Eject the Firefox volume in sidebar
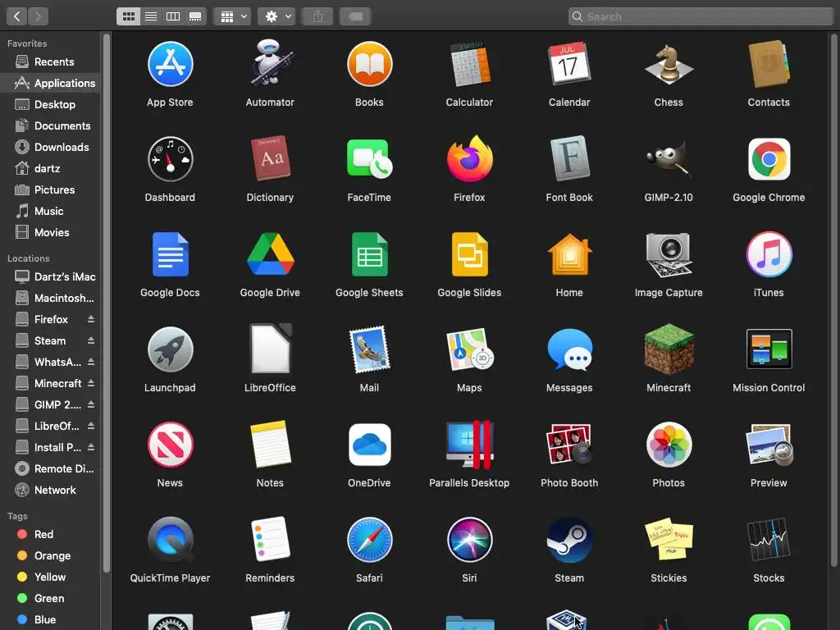 click(91, 319)
